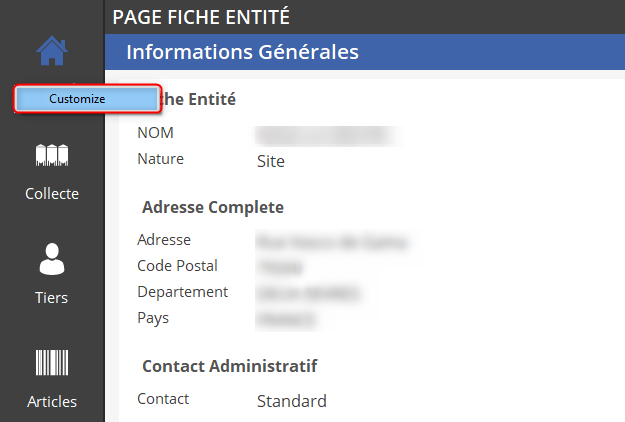Viewport: 625px width, 422px height.
Task: Go to the home house icon
Action: pos(52,51)
